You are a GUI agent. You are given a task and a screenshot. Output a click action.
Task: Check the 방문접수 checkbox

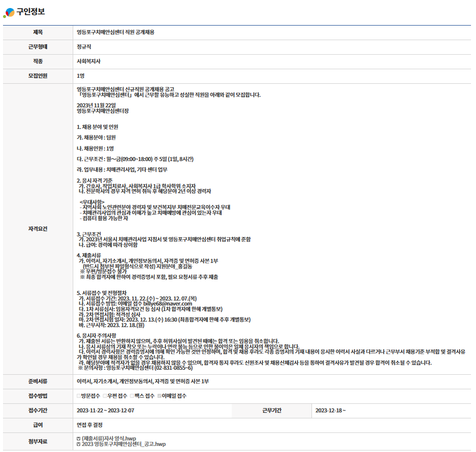[79, 396]
